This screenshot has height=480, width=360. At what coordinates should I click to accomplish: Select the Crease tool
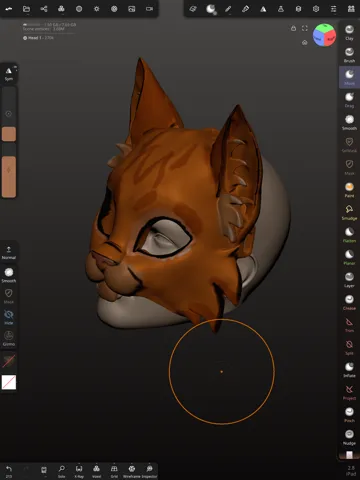point(349,302)
